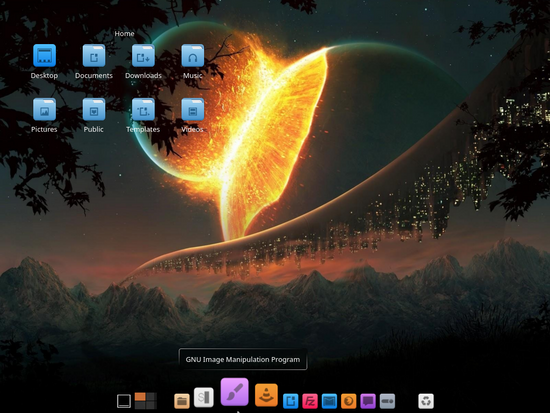Image resolution: width=550 pixels, height=413 pixels.
Task: Open the Desktop folder icon
Action: (44, 55)
